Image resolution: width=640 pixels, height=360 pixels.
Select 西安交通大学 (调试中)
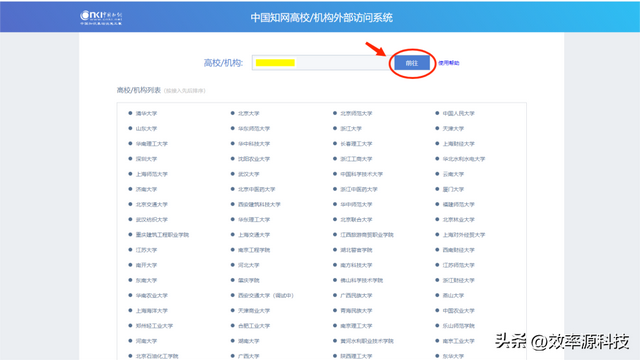point(266,296)
